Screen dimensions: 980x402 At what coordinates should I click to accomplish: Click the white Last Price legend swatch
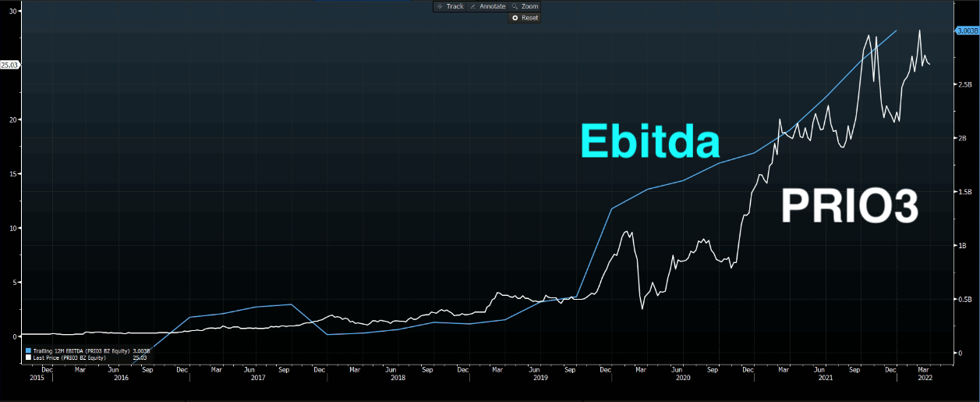pos(29,358)
